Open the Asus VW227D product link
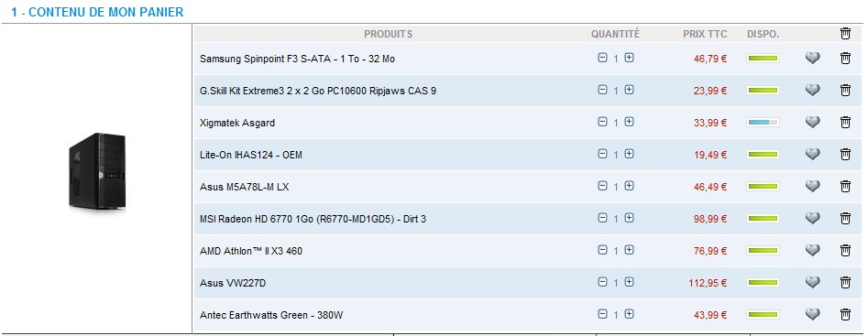 point(233,283)
